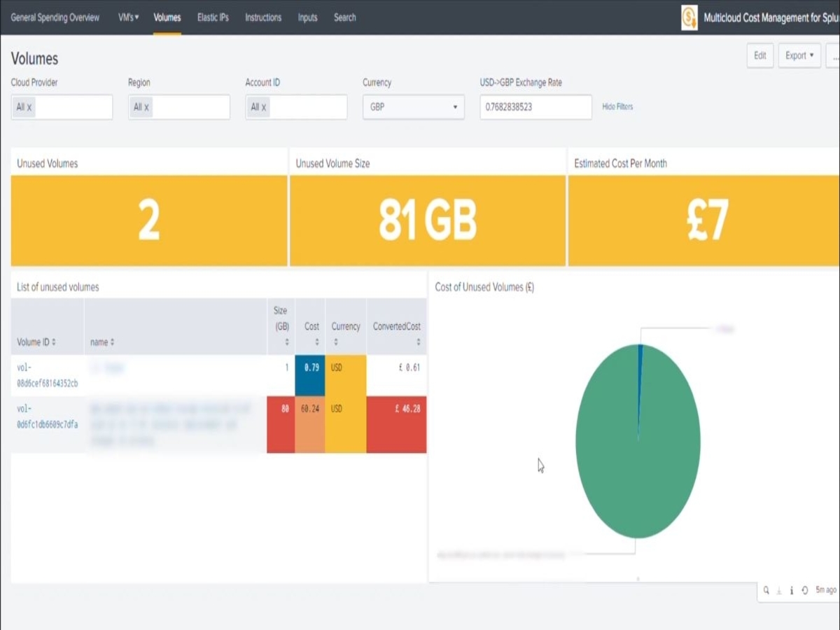840x630 pixels.
Task: Click the List of unused volumes title
Action: pyautogui.click(x=57, y=287)
